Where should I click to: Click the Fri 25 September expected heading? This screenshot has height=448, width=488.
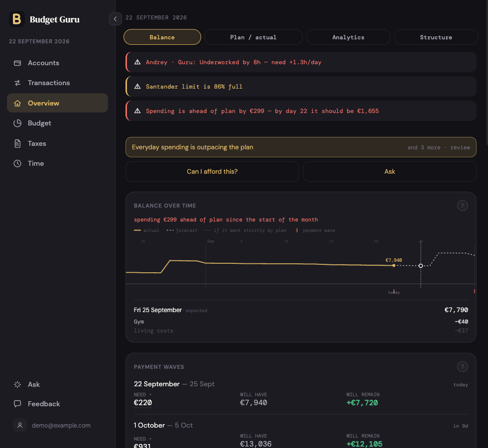click(x=170, y=310)
